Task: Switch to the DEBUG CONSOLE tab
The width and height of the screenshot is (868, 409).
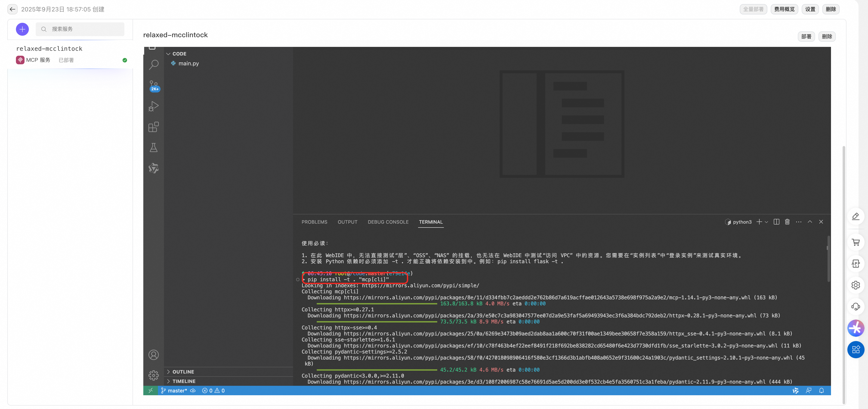Action: (x=388, y=222)
